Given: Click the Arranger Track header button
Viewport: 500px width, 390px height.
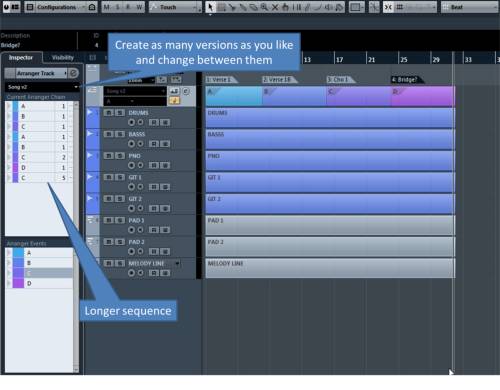Looking at the screenshot, I should click(x=41, y=73).
